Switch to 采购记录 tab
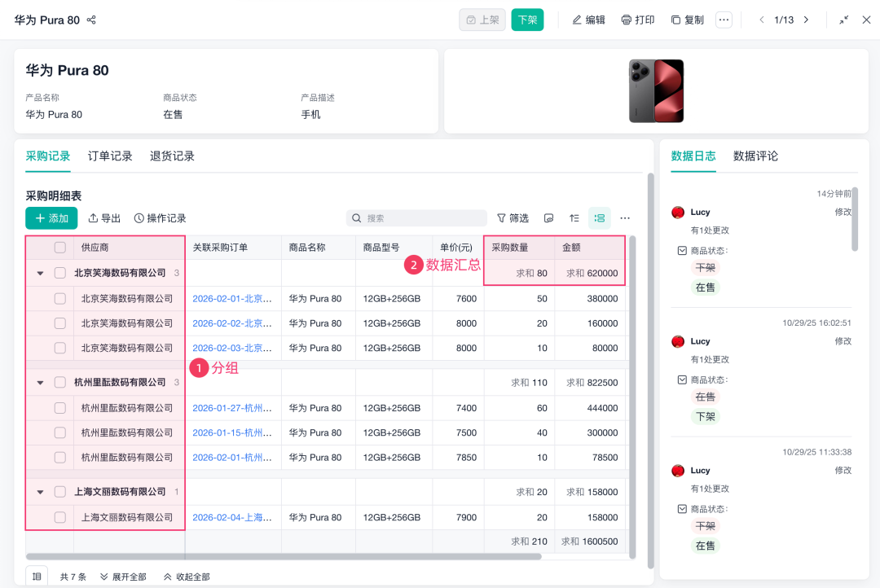 point(48,156)
